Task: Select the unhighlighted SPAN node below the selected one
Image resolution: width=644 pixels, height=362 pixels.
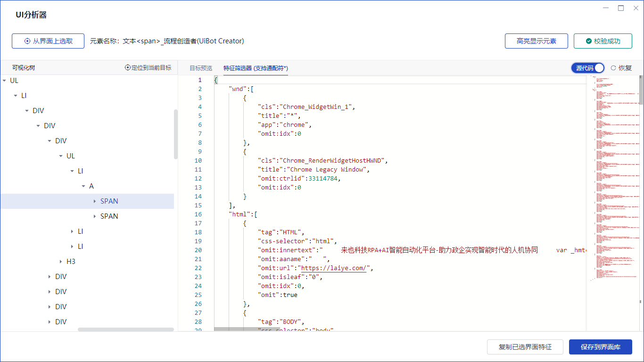Action: click(109, 216)
